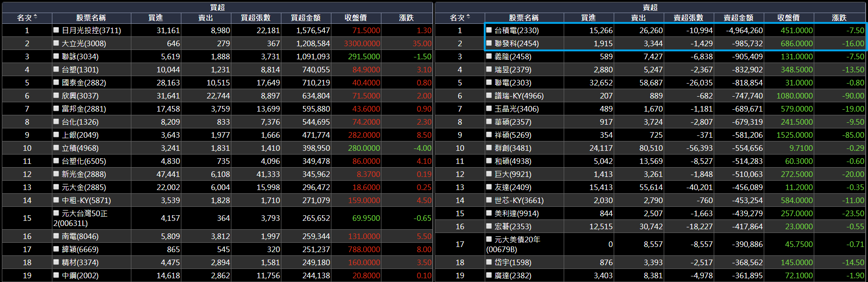Image resolution: width=868 pixels, height=282 pixels.
Task: Sort by the 買超張數 column header
Action: [256, 18]
